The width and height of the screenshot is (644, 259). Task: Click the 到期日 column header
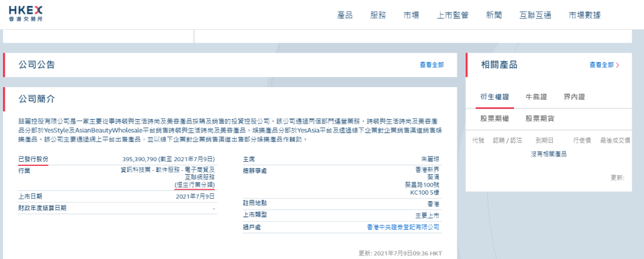pos(544,140)
